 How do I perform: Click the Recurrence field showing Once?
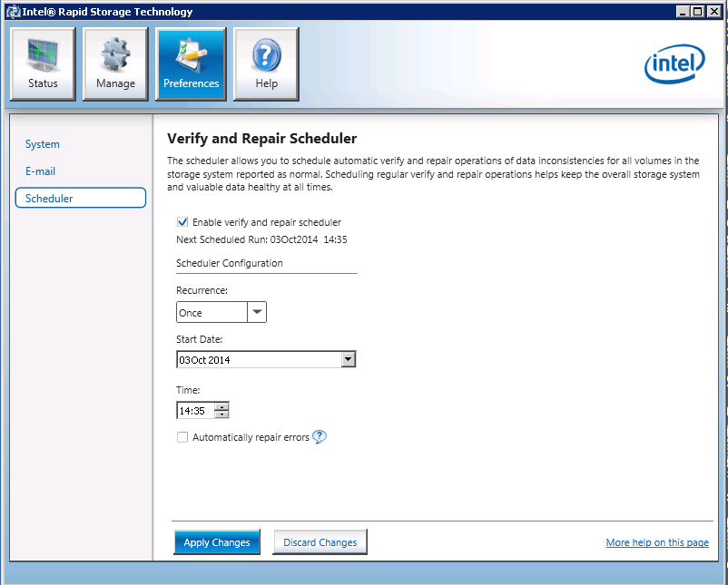212,312
